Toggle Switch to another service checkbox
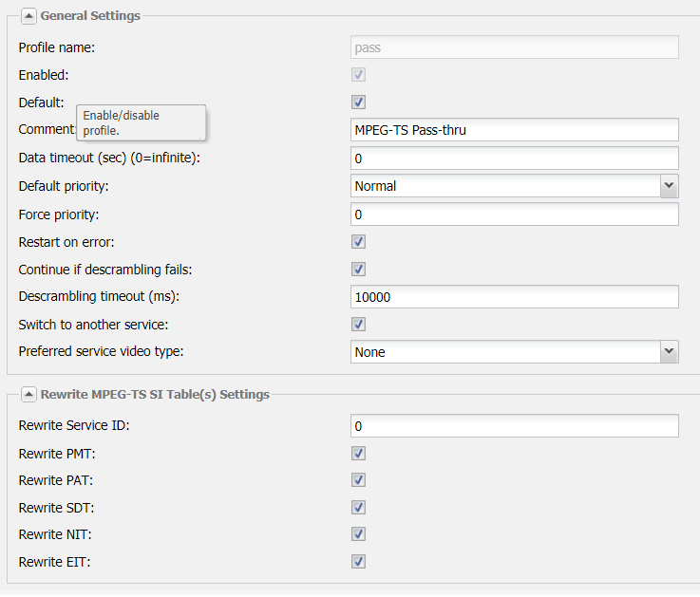This screenshot has width=700, height=597. (x=358, y=325)
